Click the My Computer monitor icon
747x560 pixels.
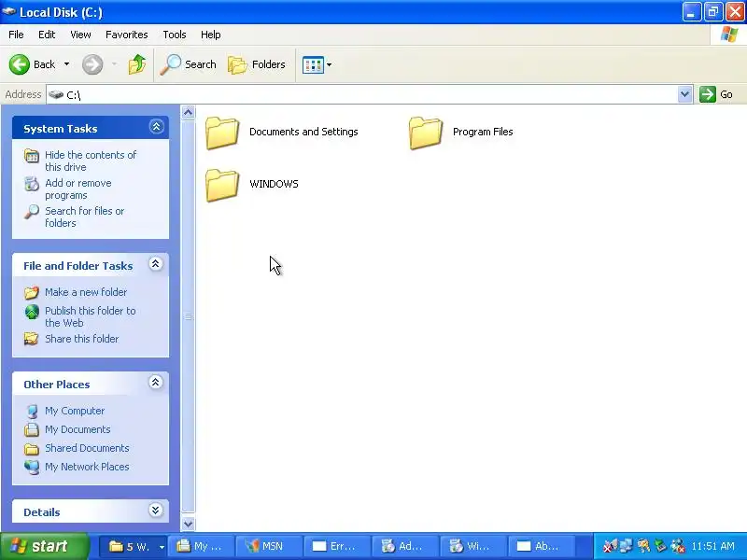click(32, 411)
